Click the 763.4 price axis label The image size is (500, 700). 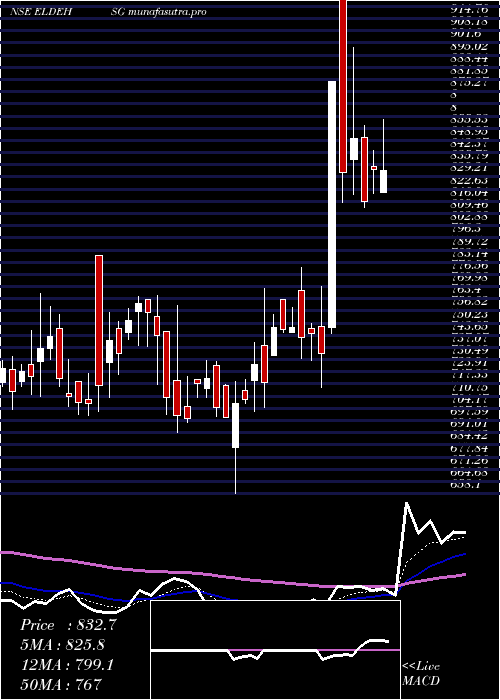click(464, 291)
